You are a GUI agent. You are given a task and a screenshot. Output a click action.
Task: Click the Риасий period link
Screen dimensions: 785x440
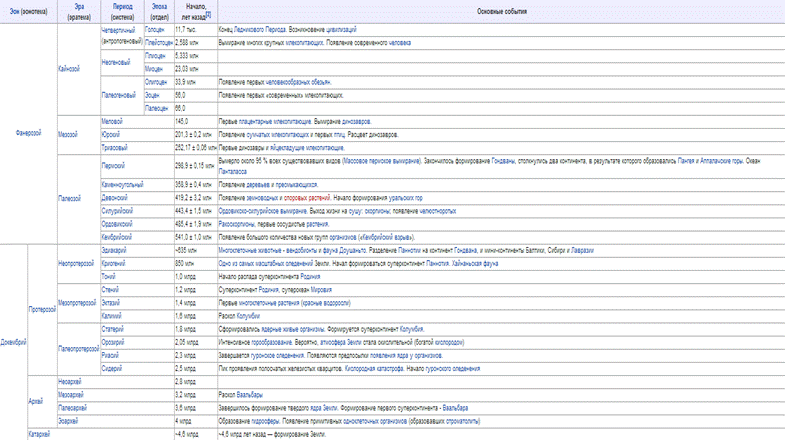(x=110, y=355)
